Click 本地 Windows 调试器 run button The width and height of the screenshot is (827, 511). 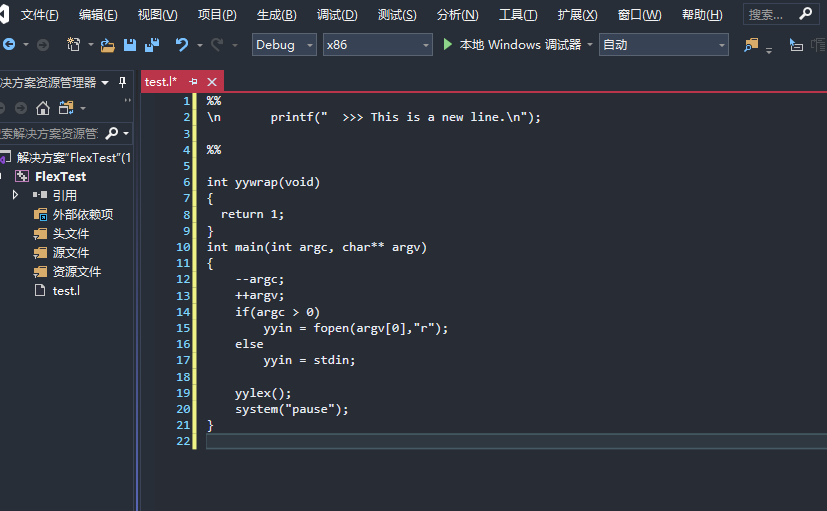pos(519,45)
